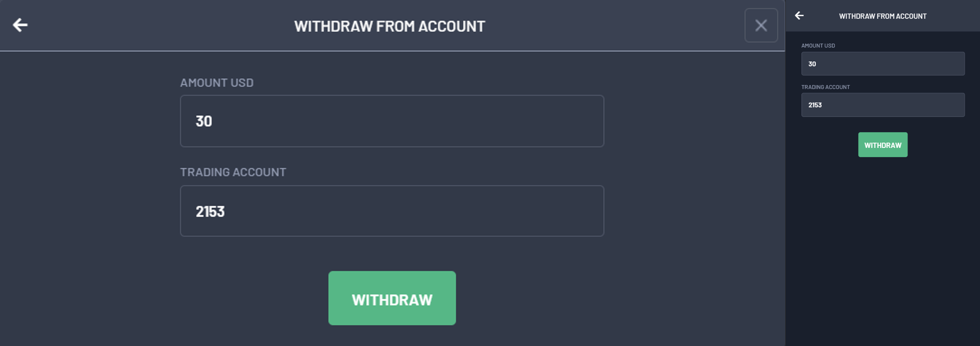Focus the side panel Trading Account field

click(883, 105)
